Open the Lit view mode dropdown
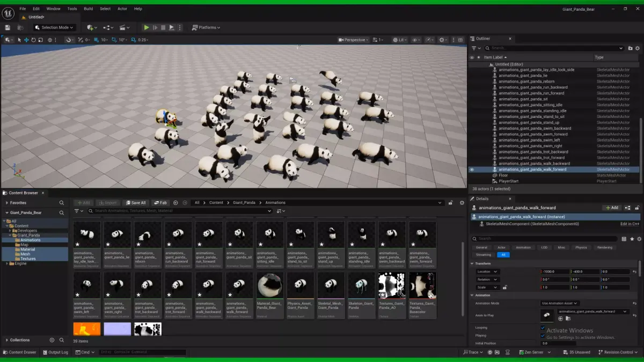The width and height of the screenshot is (644, 362). pos(400,40)
